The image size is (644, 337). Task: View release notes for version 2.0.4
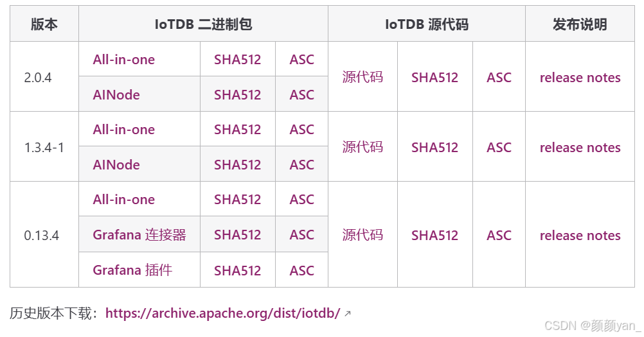(x=580, y=78)
